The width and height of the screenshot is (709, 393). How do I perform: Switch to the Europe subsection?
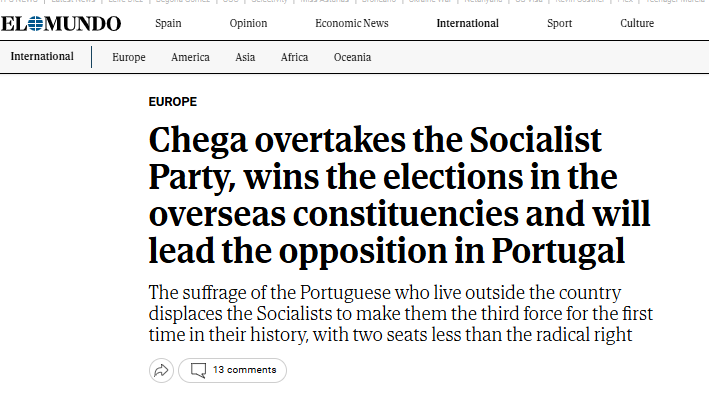tap(129, 57)
